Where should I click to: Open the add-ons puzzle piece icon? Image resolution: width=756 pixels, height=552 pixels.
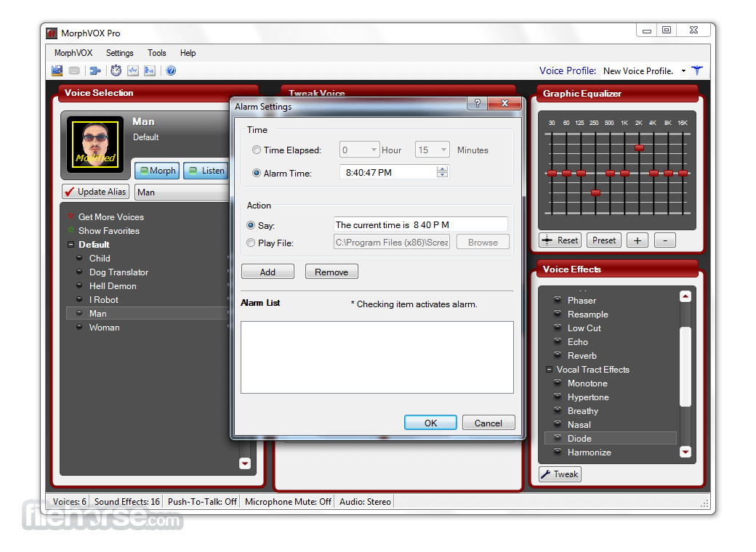pyautogui.click(x=95, y=70)
